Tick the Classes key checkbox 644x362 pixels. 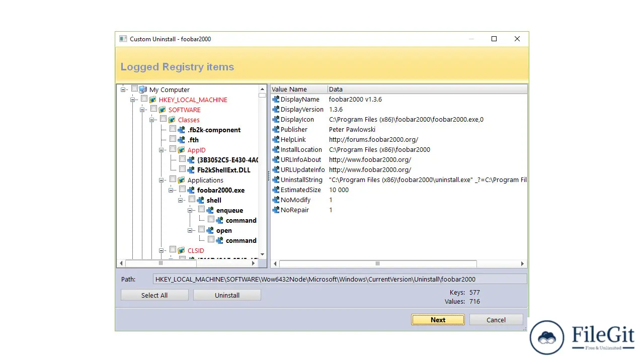[x=163, y=119]
